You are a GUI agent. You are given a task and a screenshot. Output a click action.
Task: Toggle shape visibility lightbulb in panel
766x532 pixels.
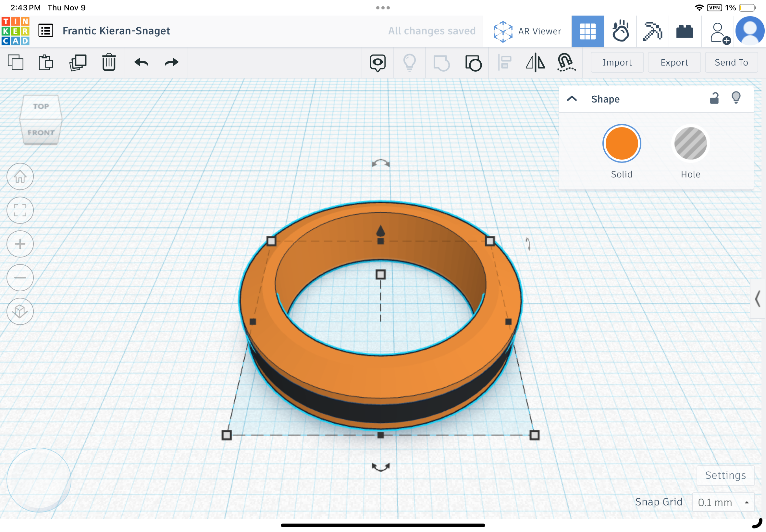pyautogui.click(x=736, y=98)
